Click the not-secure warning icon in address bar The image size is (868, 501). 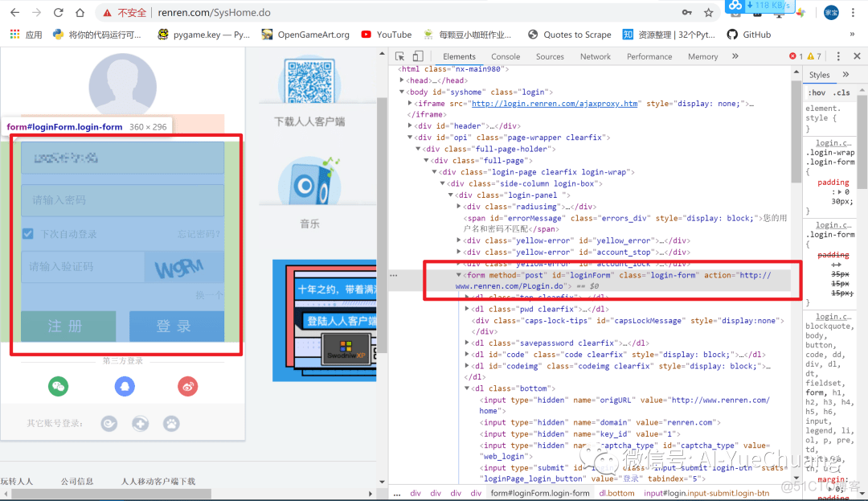tap(108, 13)
